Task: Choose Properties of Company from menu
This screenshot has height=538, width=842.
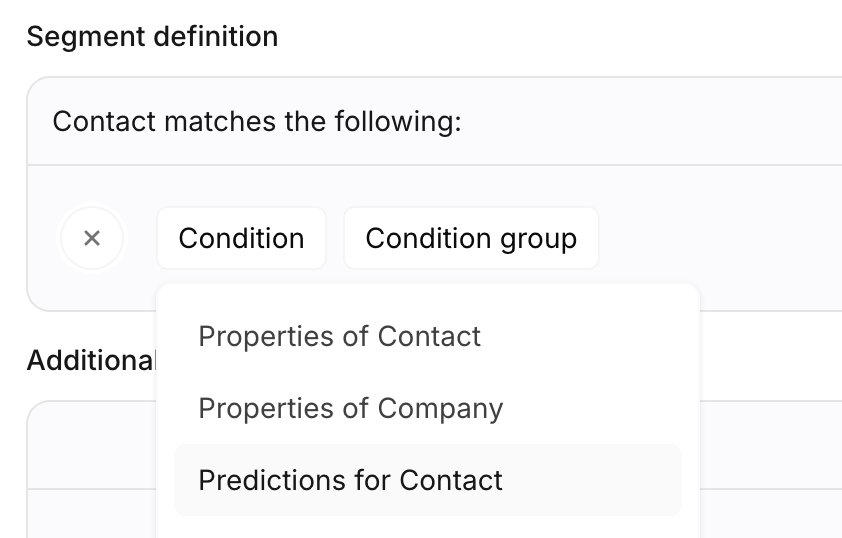Action: 350,408
